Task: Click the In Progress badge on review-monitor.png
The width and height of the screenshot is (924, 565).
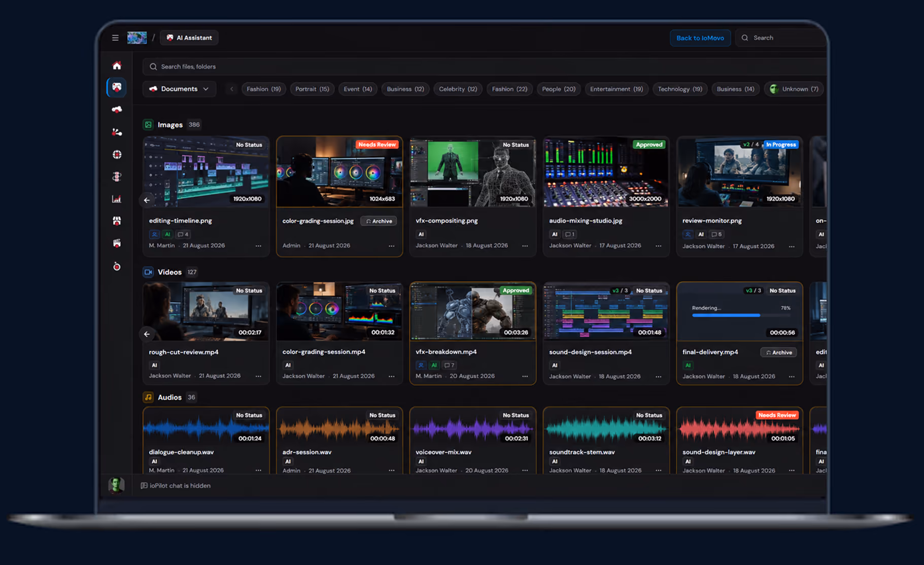Action: click(x=781, y=145)
